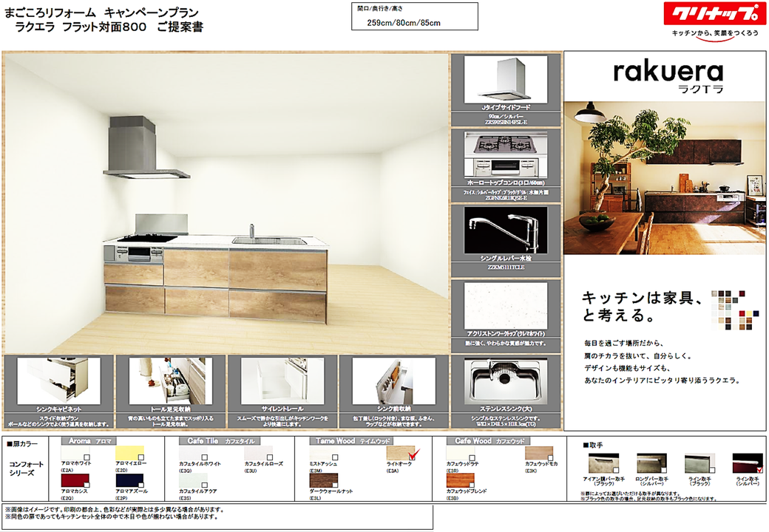Click the コンフォートシリーズ label

coord(27,468)
